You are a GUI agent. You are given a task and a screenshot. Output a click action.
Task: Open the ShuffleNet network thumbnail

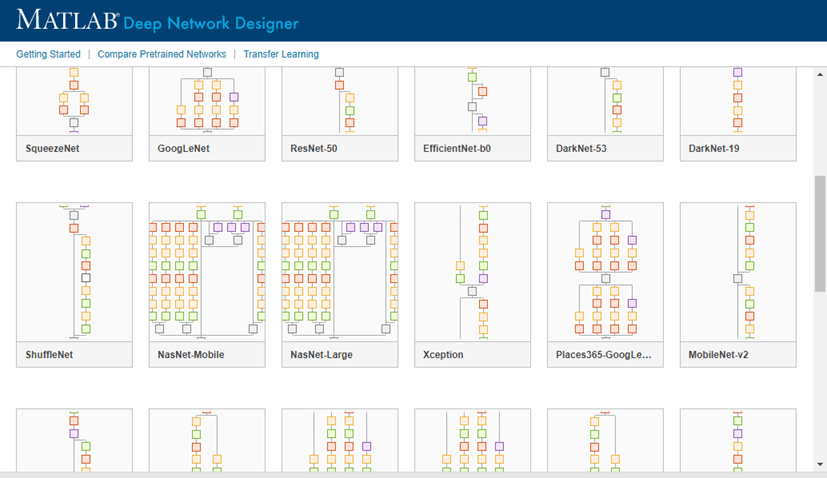coord(74,272)
